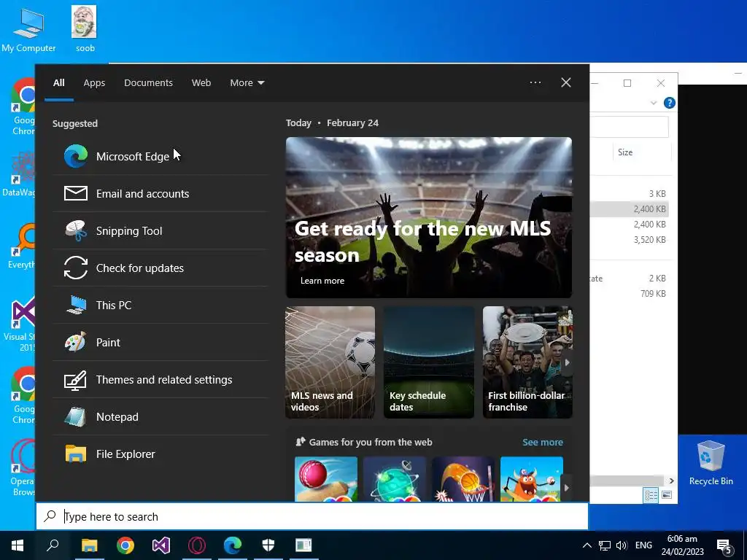Close the search panel
Image resolution: width=747 pixels, height=560 pixels.
[x=565, y=83]
